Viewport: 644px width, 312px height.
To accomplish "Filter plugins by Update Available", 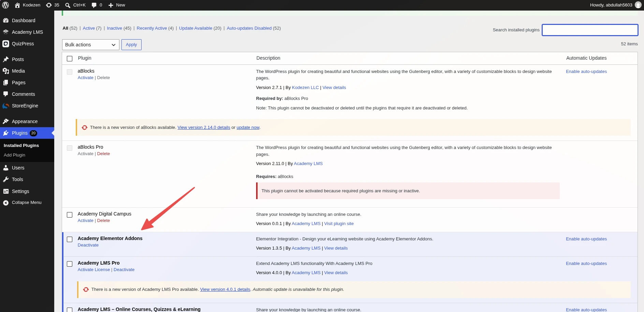I will [195, 28].
